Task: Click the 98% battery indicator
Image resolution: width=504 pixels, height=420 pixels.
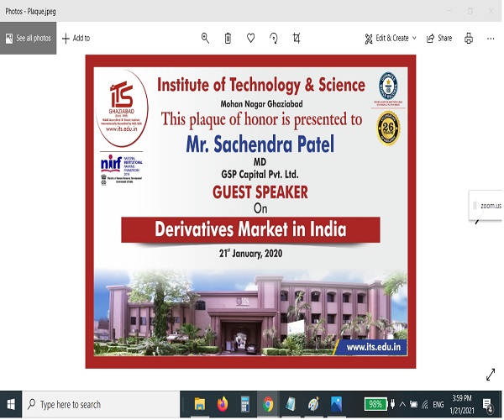Action: (375, 404)
